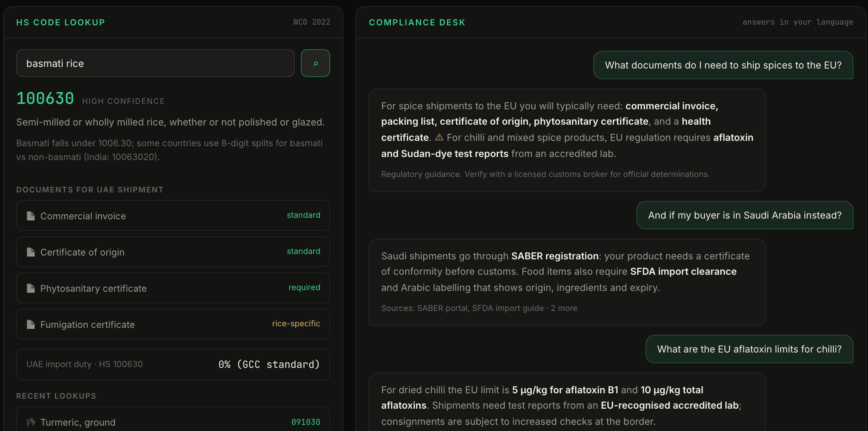Click the 'Sources: SABER portal, SFDA import guide' line
The image size is (868, 431).
coord(479,308)
